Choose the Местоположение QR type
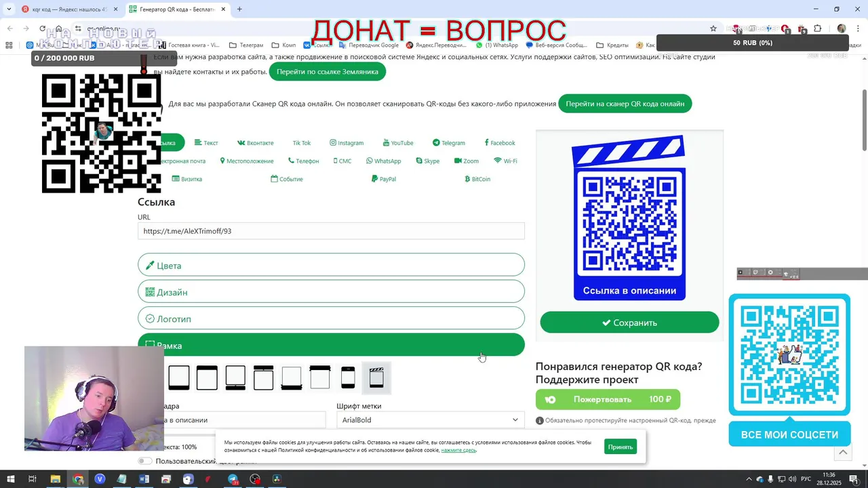The height and width of the screenshot is (488, 868). (x=247, y=161)
